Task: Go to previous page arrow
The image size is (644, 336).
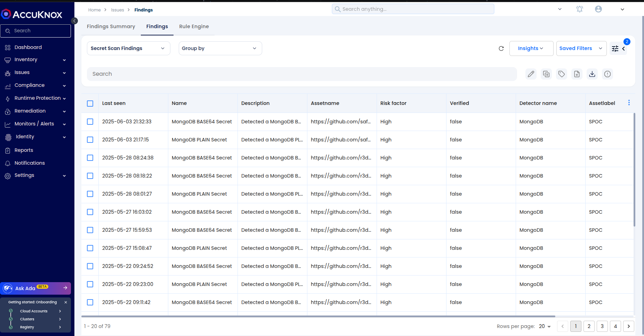Action: (563, 326)
